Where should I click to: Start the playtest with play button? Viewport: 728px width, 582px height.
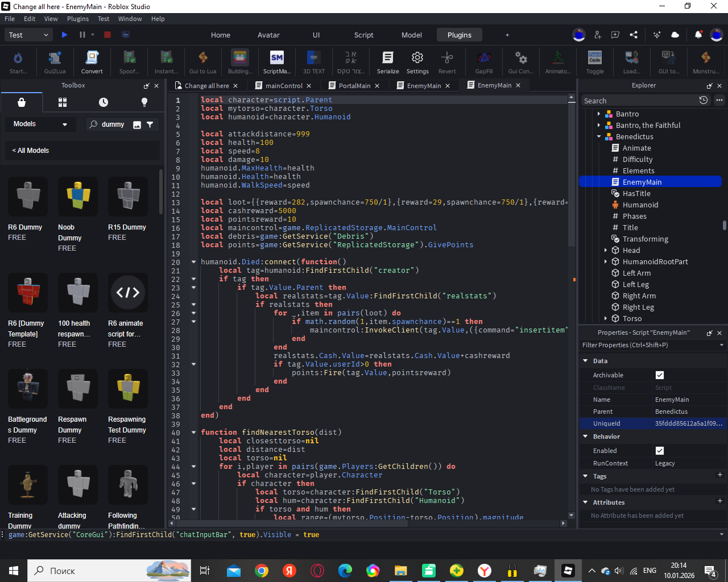[x=64, y=35]
